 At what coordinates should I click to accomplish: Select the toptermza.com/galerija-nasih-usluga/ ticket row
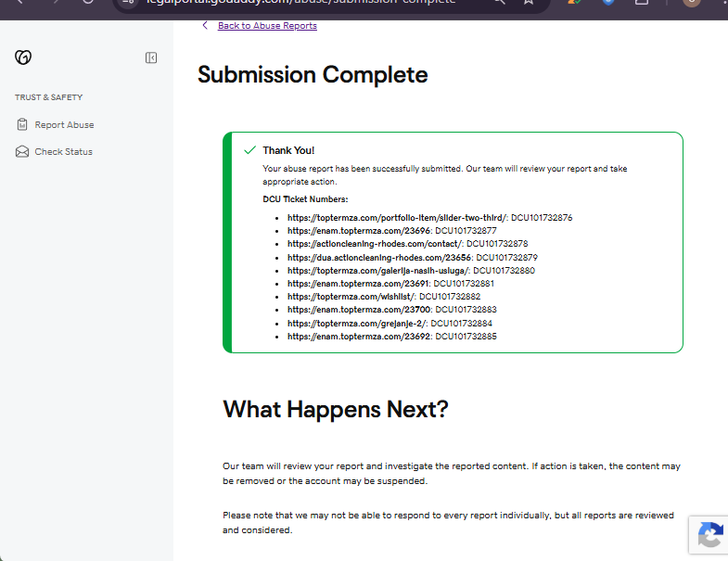coord(411,270)
